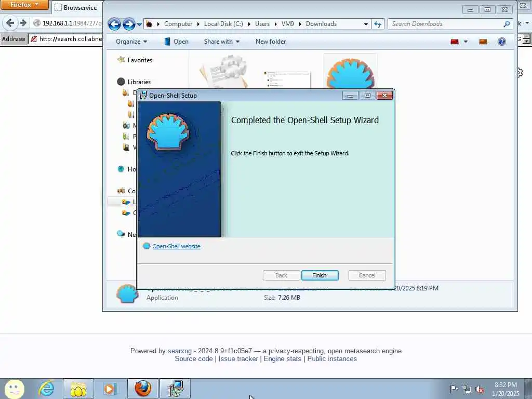532x399 pixels.
Task: Open the Start menu button
Action: point(14,389)
